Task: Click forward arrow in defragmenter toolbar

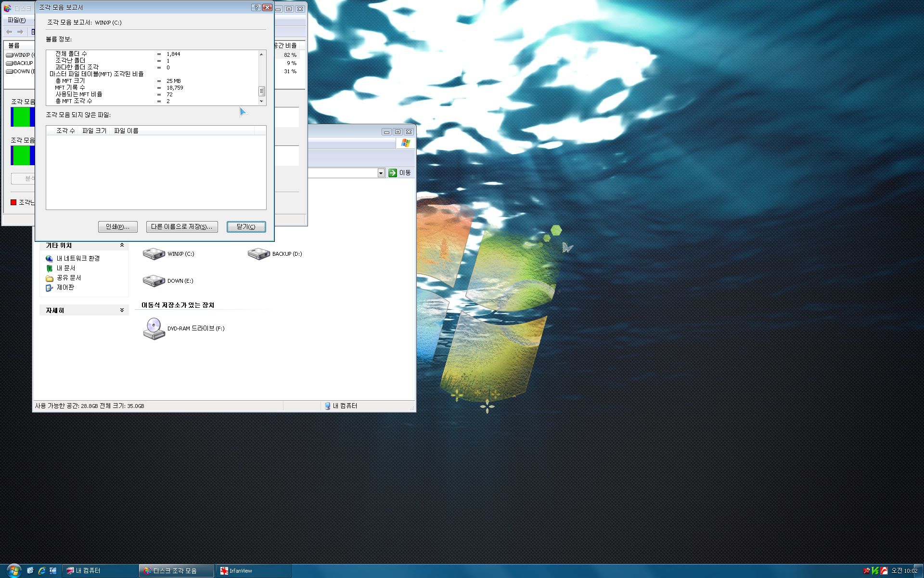Action: coord(20,32)
